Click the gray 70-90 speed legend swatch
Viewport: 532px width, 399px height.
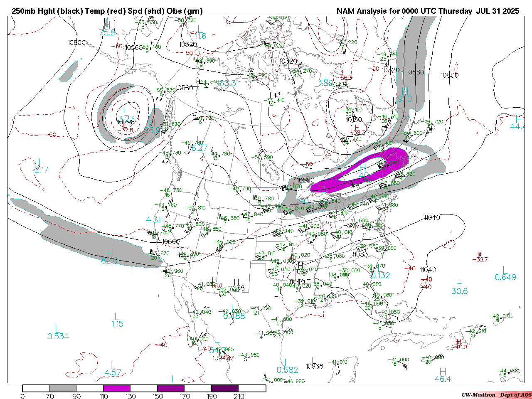pyautogui.click(x=63, y=388)
